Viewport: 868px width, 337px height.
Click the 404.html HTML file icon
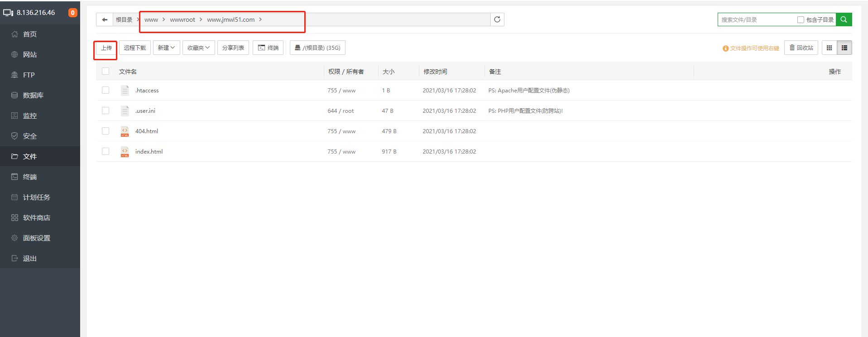point(125,131)
